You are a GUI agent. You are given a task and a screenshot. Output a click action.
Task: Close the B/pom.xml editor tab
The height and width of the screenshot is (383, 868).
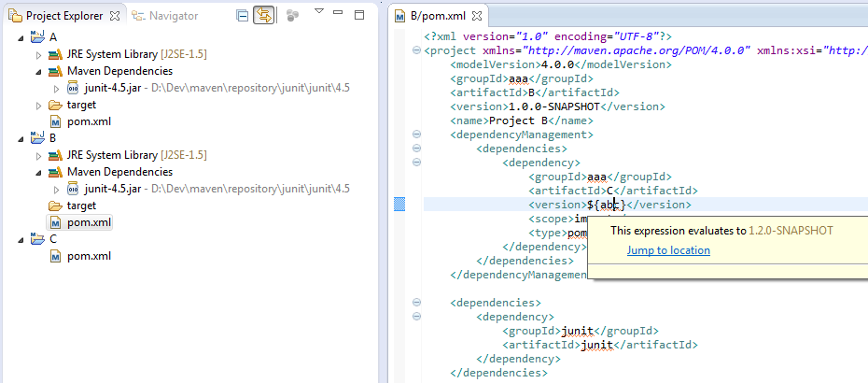click(x=477, y=17)
